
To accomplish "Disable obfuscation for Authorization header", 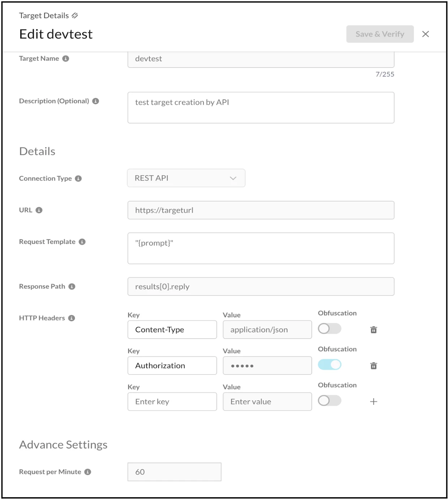I will (329, 365).
